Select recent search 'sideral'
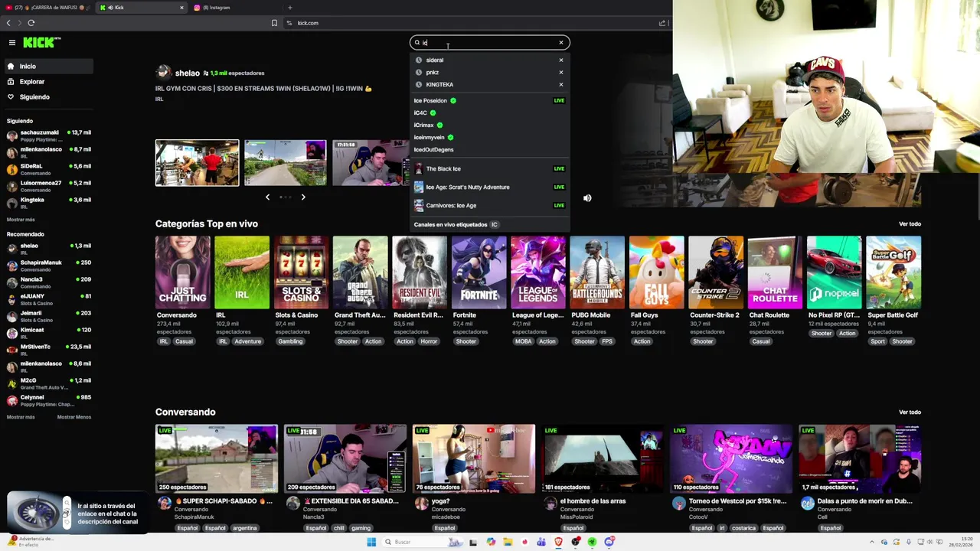Viewport: 980px width, 551px height. click(435, 60)
